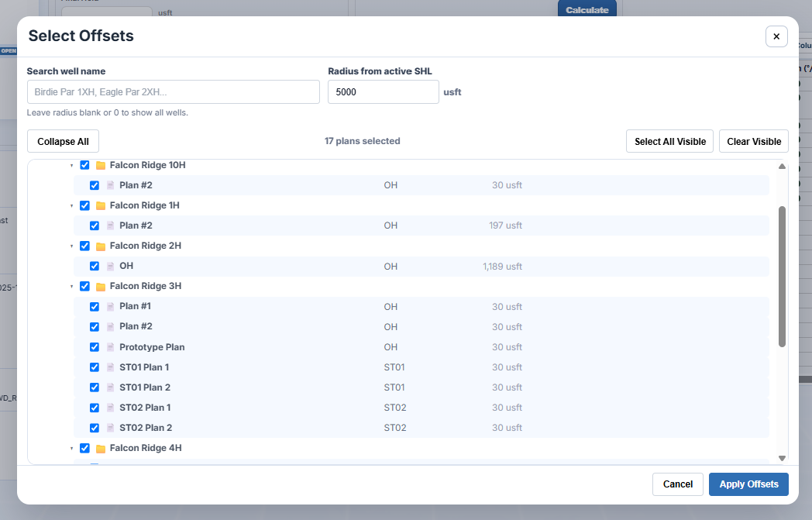Collapse the Falcon Ridge 10H tree node
812x520 pixels.
[71, 166]
